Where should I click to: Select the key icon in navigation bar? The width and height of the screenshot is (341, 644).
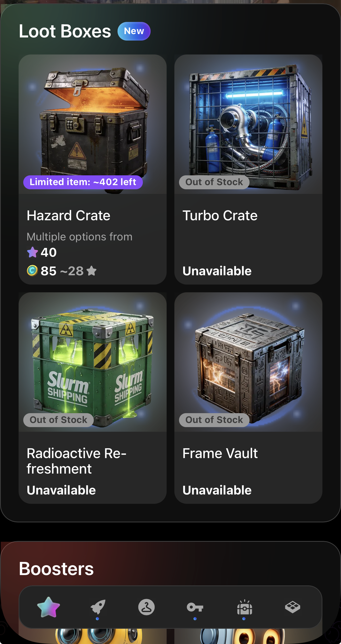(195, 607)
